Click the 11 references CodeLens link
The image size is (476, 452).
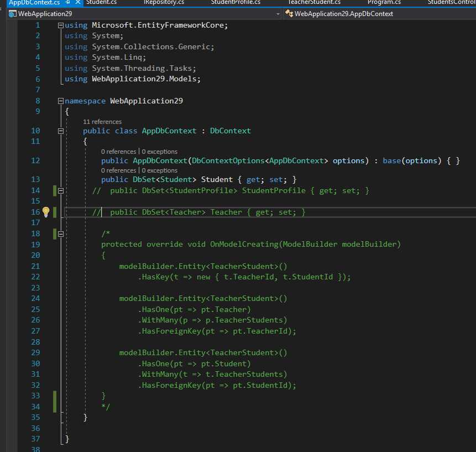102,122
